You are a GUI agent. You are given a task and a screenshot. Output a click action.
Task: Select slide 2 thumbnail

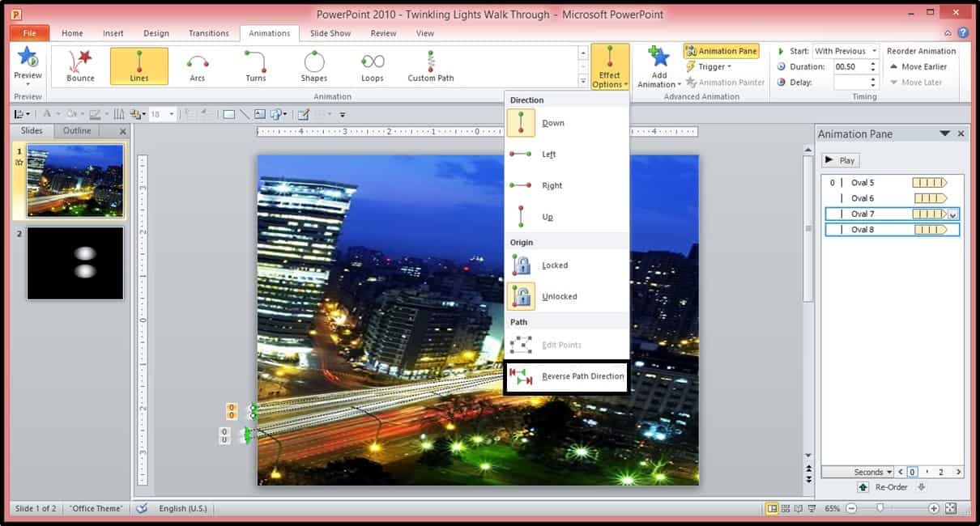coord(75,263)
